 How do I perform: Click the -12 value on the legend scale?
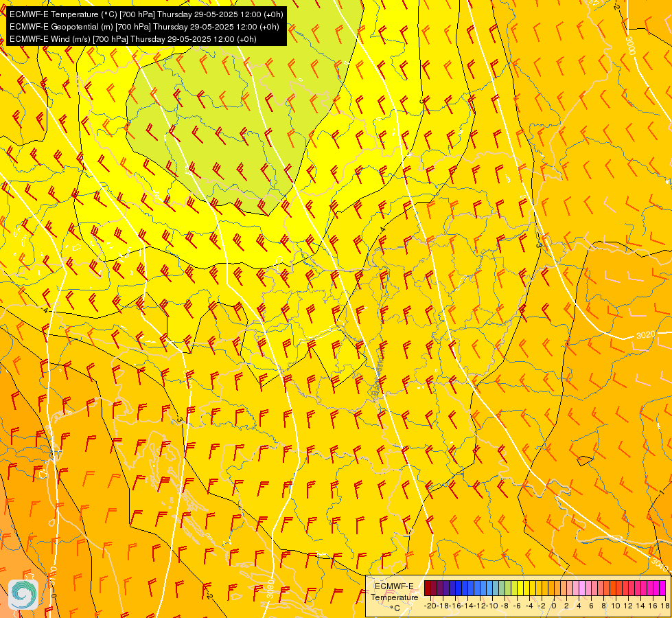480,606
